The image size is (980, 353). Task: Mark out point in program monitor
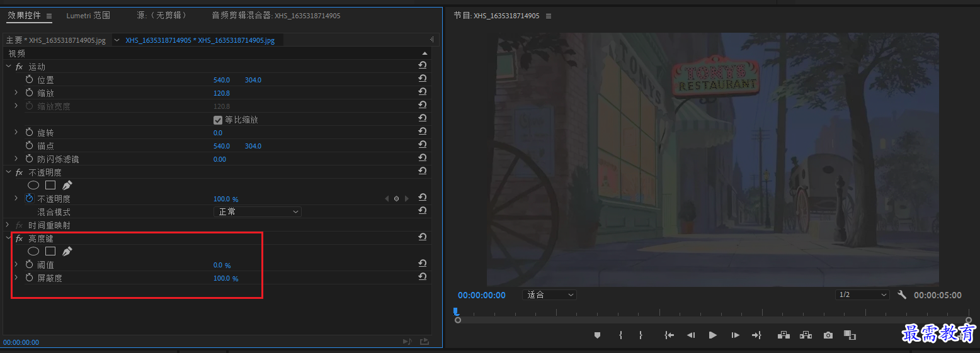(x=641, y=335)
